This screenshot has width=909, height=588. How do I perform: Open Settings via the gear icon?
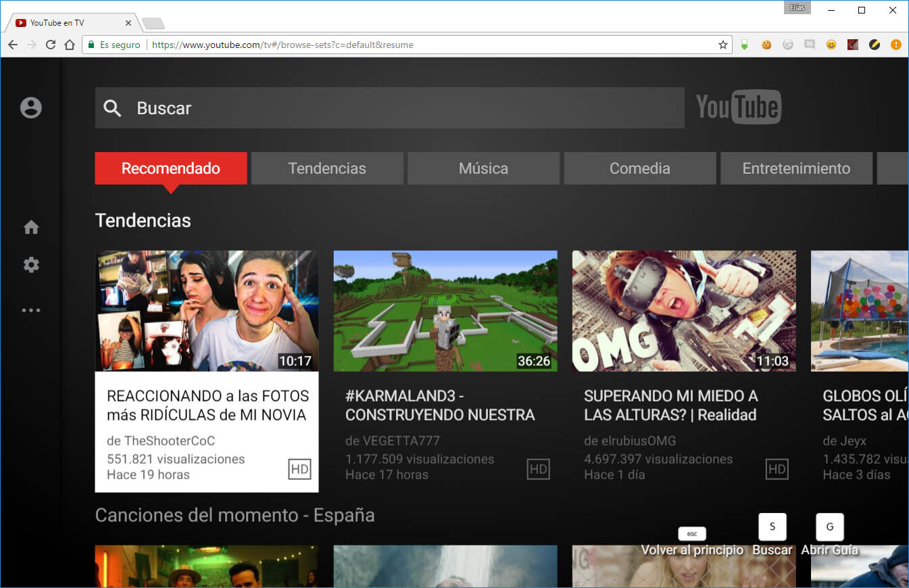31,264
